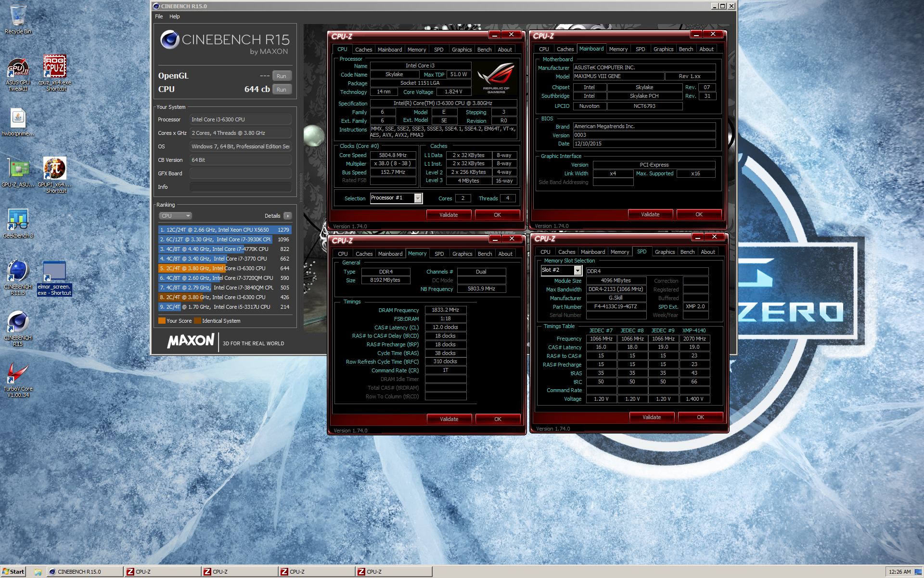Select the first CPU-Z taskbar button

pos(162,572)
